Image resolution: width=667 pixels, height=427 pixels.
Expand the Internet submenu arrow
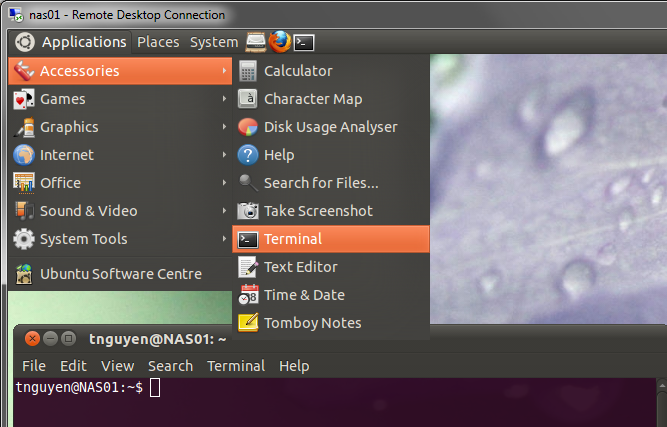pos(224,155)
